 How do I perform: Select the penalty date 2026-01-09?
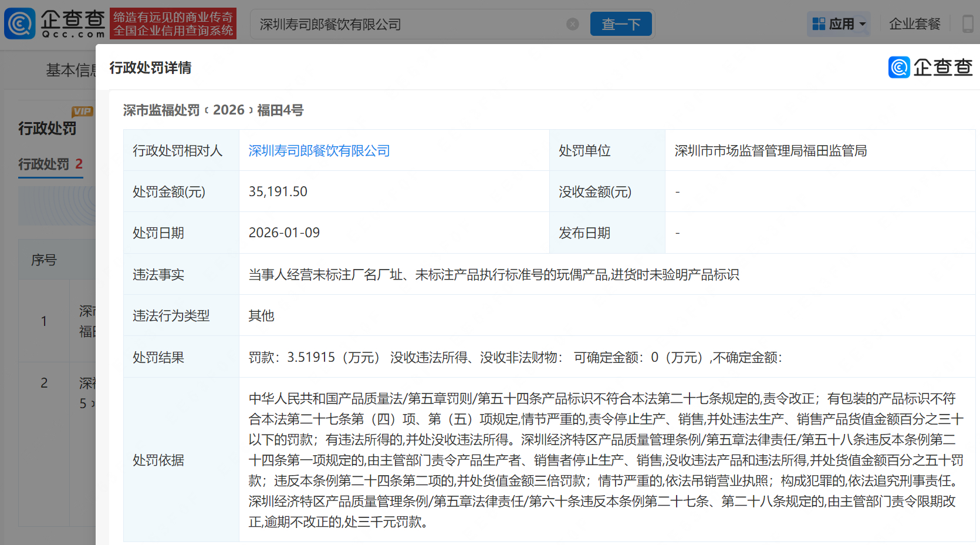(x=284, y=233)
